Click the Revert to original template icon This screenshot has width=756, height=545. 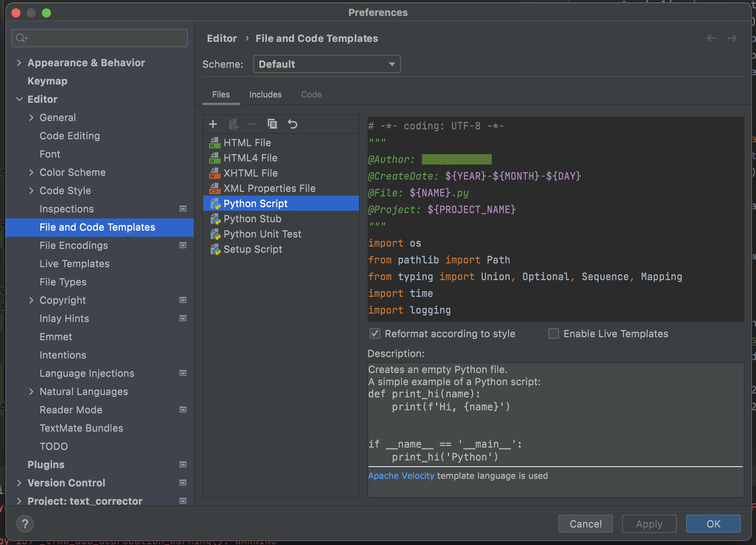(292, 124)
